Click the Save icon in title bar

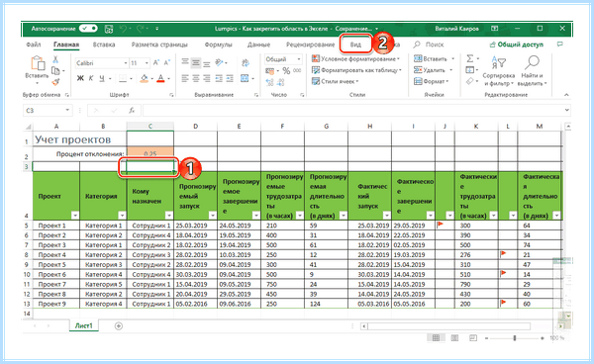point(109,29)
